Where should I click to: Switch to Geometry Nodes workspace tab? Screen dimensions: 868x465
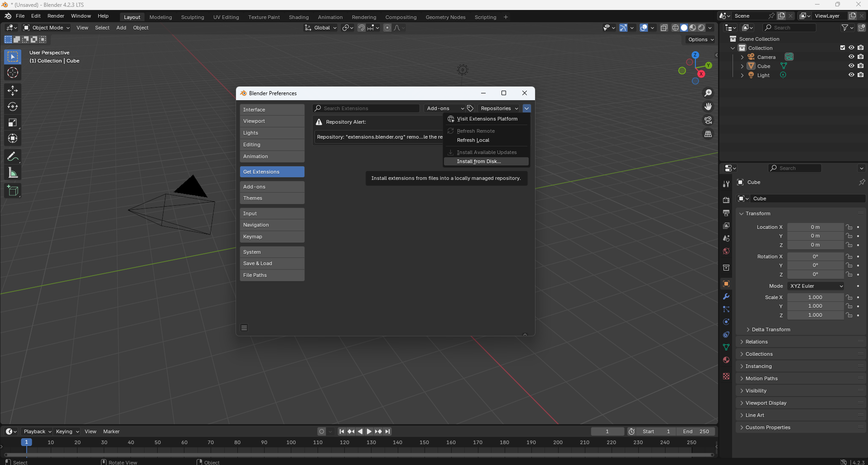445,17
